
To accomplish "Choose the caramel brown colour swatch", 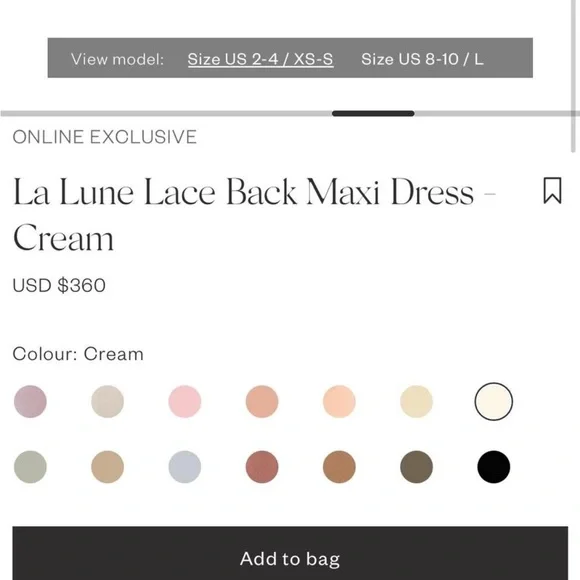I will tap(339, 467).
